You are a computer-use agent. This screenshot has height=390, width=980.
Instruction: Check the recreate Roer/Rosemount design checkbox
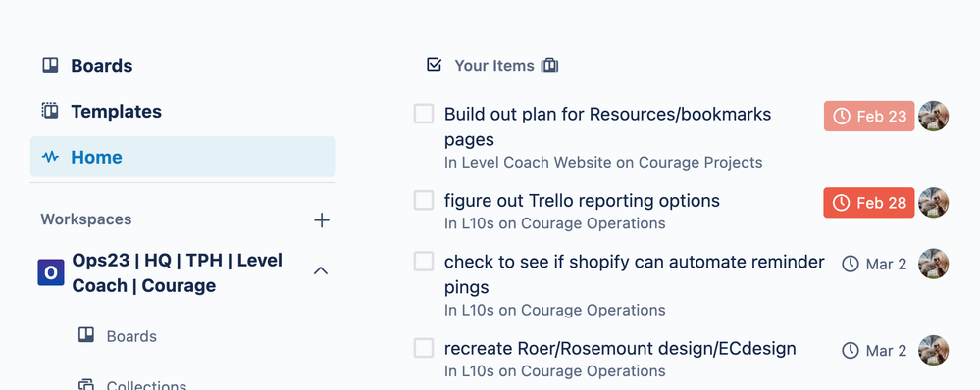(x=424, y=348)
